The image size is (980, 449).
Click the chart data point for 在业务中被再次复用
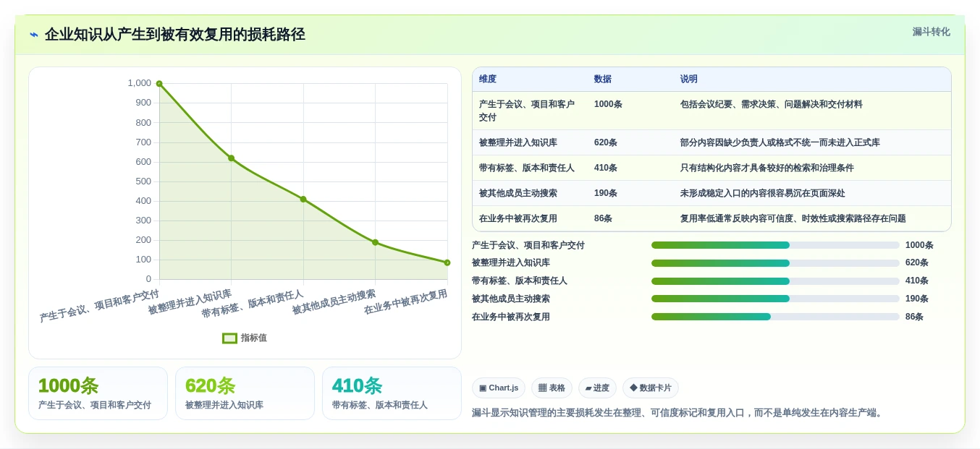447,262
